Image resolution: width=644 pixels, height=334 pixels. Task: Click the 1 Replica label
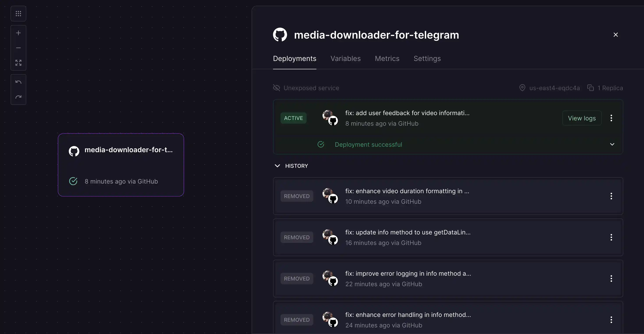[610, 88]
